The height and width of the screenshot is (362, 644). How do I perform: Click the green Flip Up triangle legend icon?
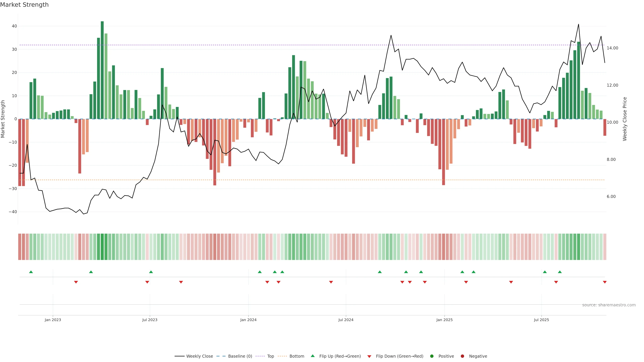[x=312, y=356]
